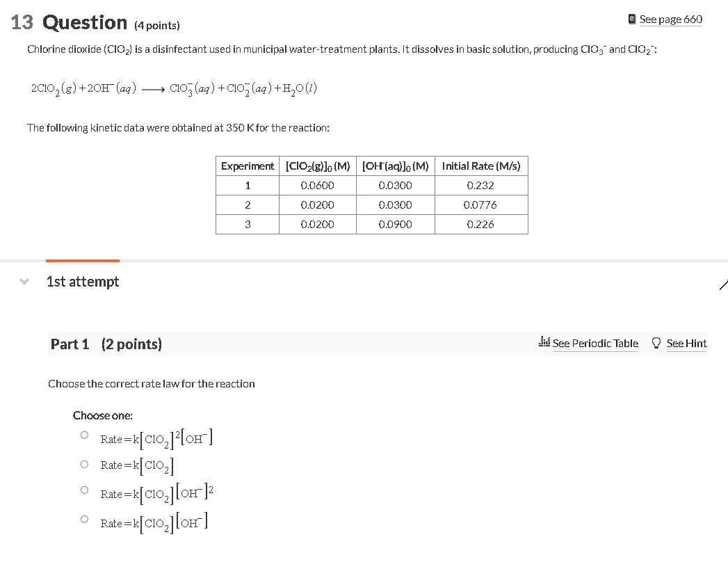Click the periodic table grid icon
728x578 pixels.
[x=544, y=343]
